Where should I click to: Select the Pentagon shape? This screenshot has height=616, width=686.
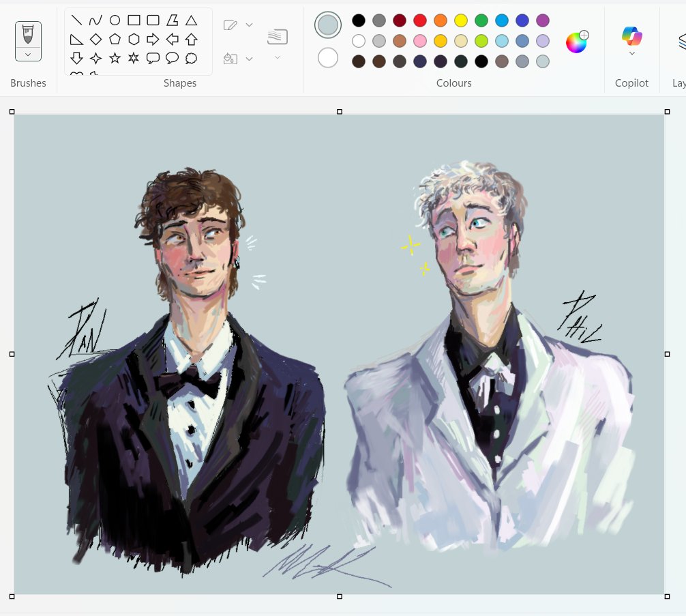tap(115, 40)
